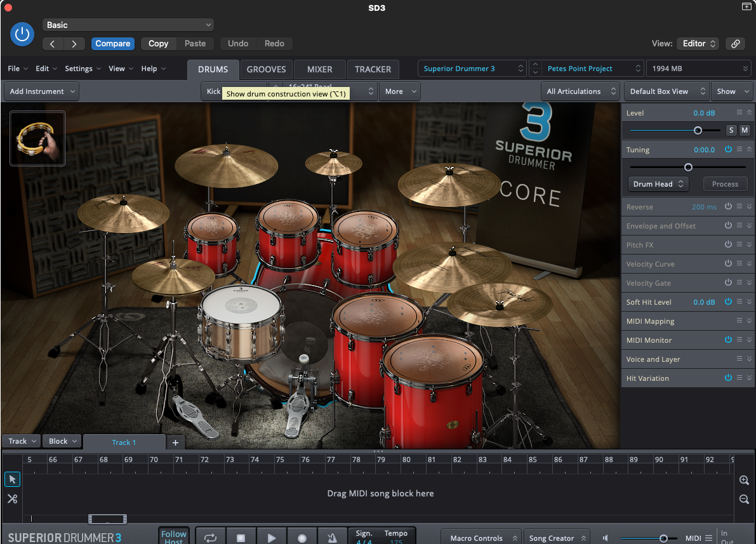Go to the previous preset arrow
Image resolution: width=756 pixels, height=544 pixels.
click(53, 44)
